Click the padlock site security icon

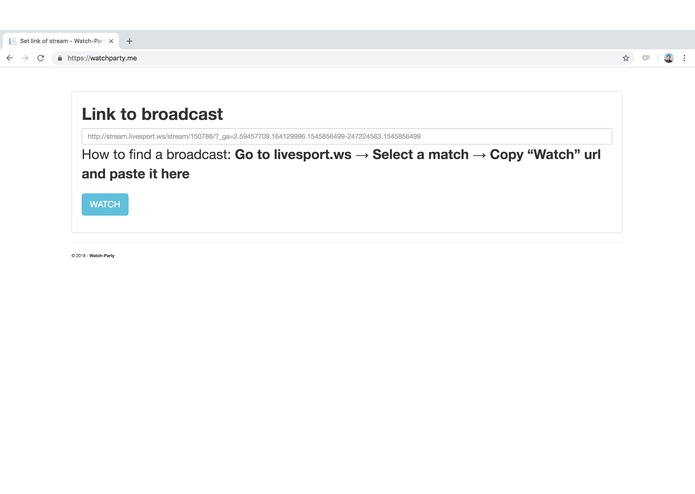pyautogui.click(x=60, y=58)
